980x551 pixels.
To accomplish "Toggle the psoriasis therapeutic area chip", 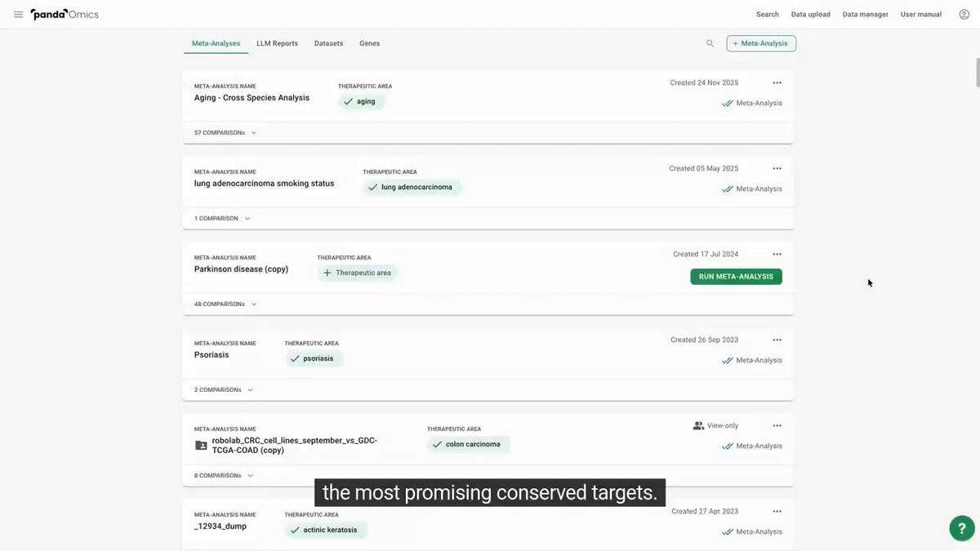I will coord(314,358).
